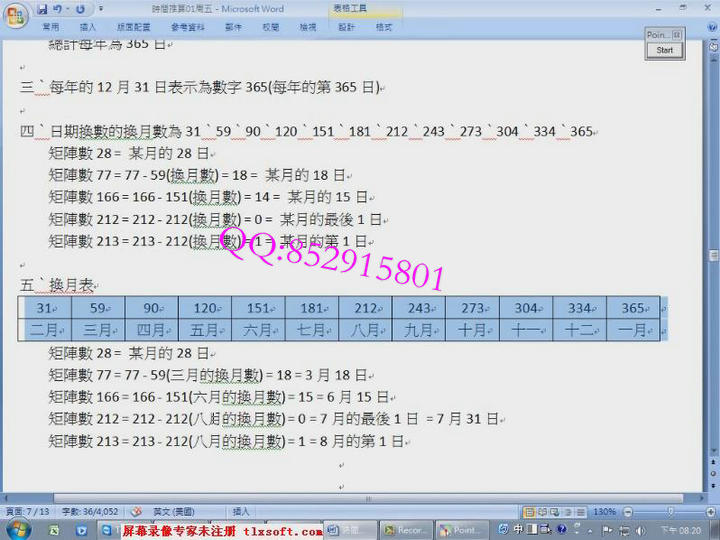
Task: Click the Save icon in quick access toolbar
Action: click(x=43, y=9)
